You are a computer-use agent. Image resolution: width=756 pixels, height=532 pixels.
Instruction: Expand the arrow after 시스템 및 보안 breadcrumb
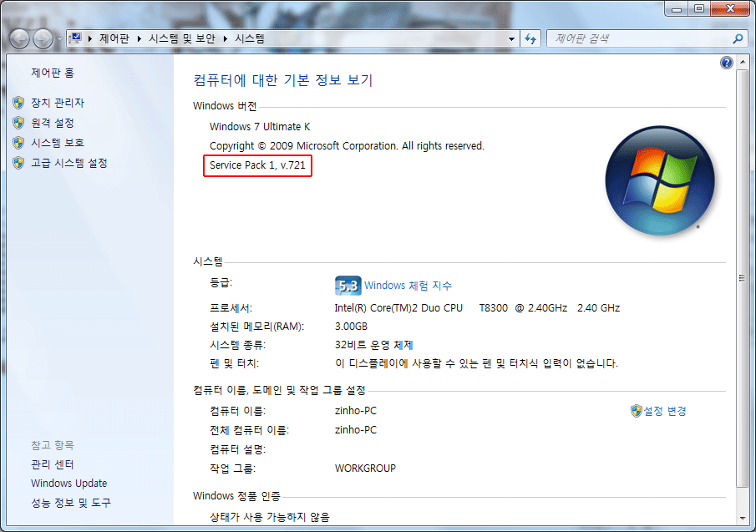[x=226, y=38]
